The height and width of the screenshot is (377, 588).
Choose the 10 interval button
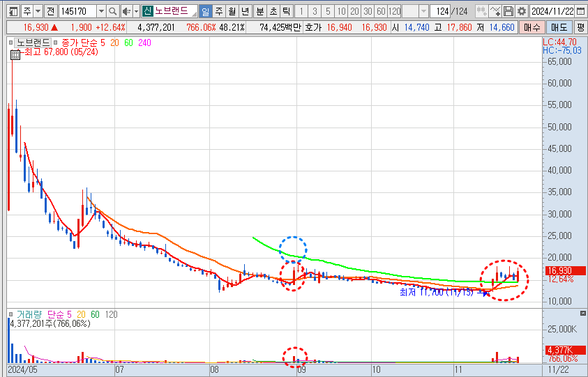click(341, 11)
